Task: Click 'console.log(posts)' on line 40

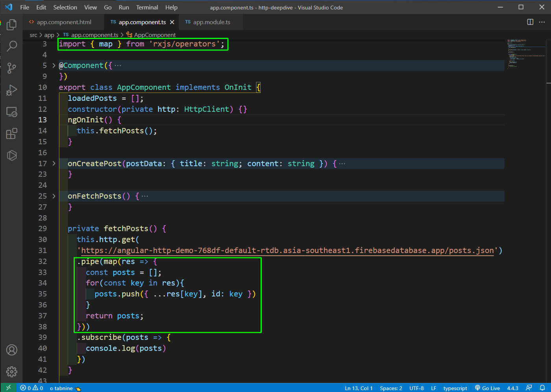Action: click(126, 348)
